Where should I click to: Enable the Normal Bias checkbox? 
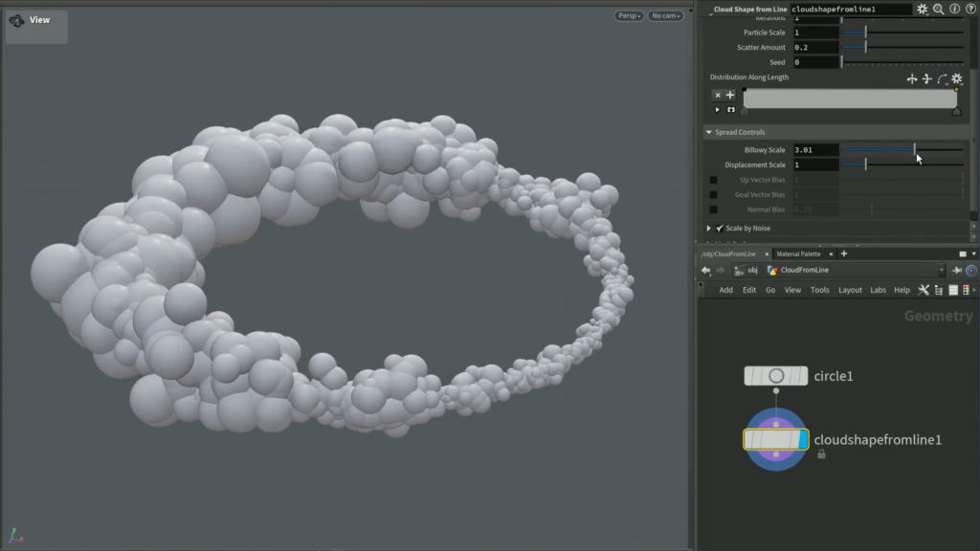(x=712, y=209)
